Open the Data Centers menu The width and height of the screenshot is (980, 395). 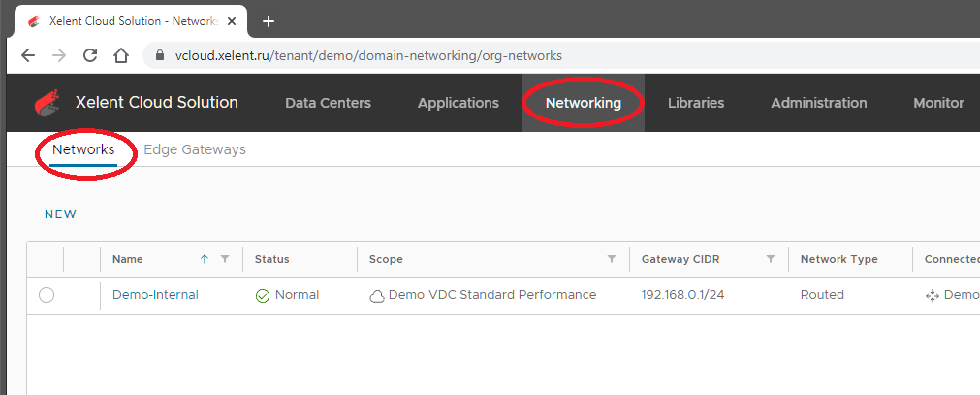click(329, 103)
